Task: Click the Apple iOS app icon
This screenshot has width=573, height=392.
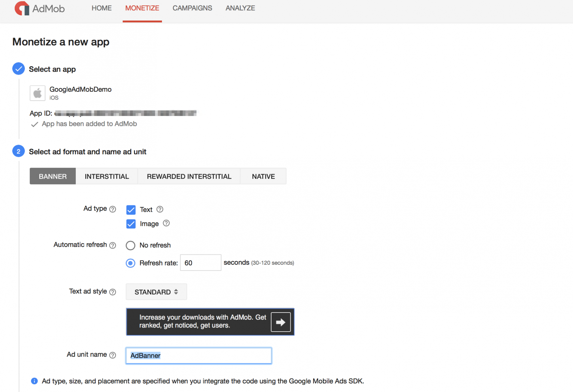Action: click(37, 93)
